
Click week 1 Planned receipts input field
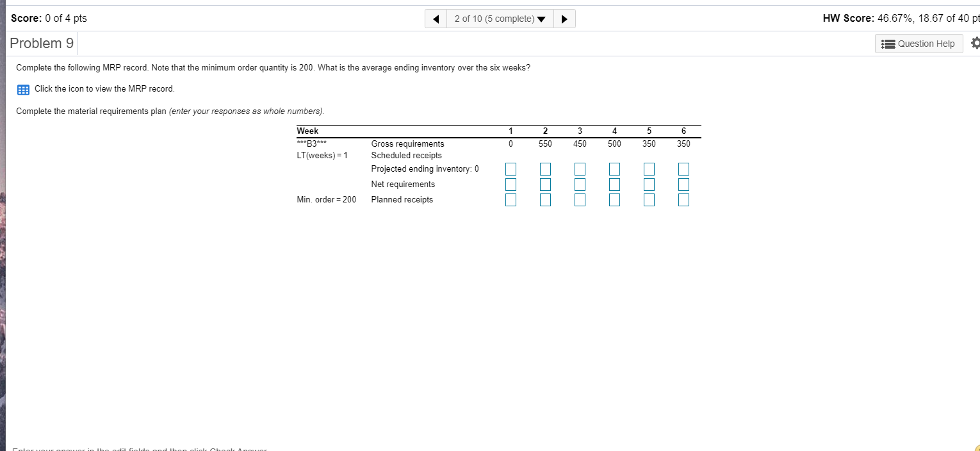click(510, 199)
